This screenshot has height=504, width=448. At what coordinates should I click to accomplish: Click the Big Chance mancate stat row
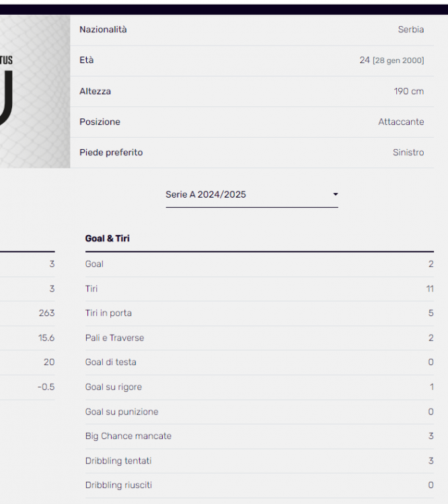coord(259,436)
